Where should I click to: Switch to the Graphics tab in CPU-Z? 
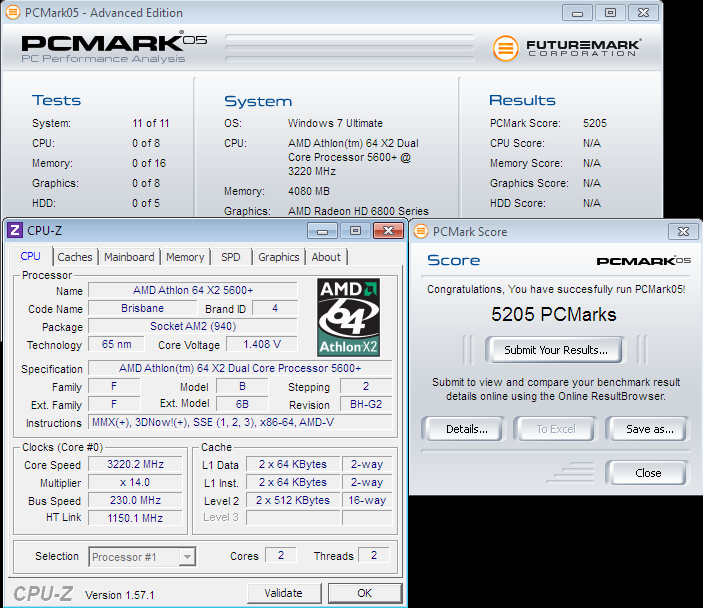point(278,257)
